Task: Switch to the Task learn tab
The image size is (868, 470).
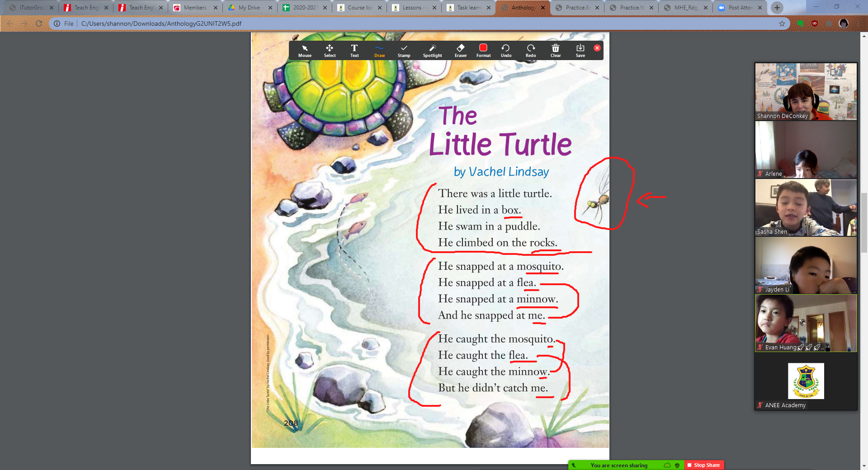Action: 468,8
